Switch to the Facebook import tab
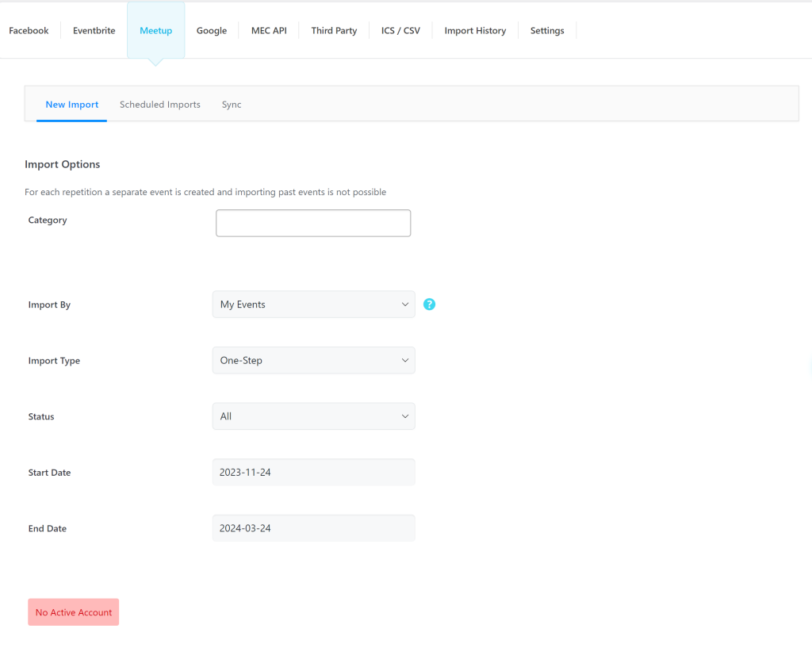This screenshot has width=812, height=663. coord(29,30)
